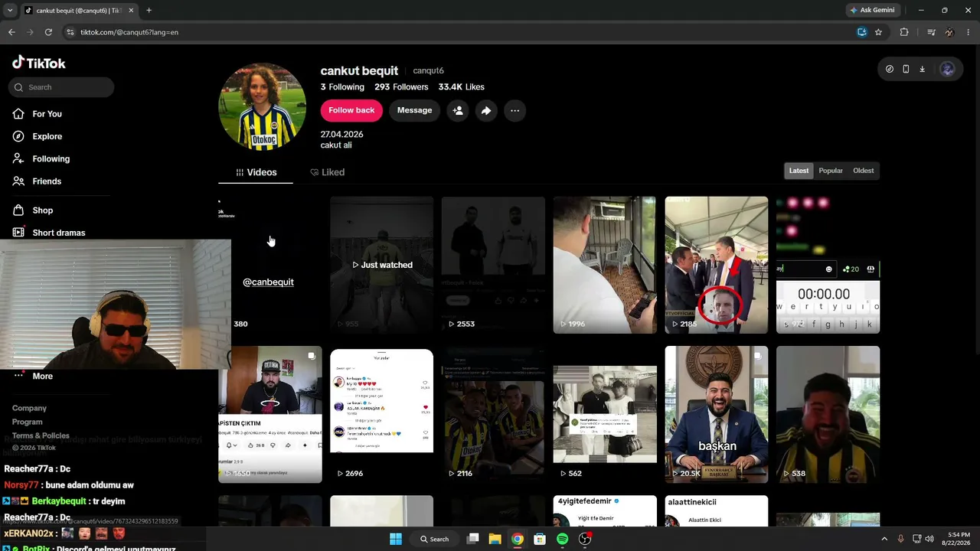Switch to the Liked tab
Screen dimensions: 980x551
327,172
